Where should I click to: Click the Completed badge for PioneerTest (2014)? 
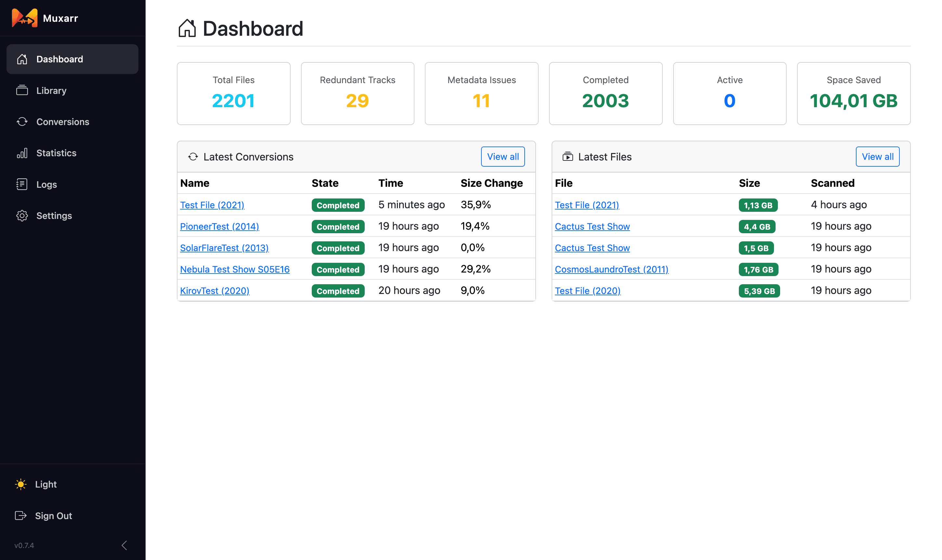[338, 227]
